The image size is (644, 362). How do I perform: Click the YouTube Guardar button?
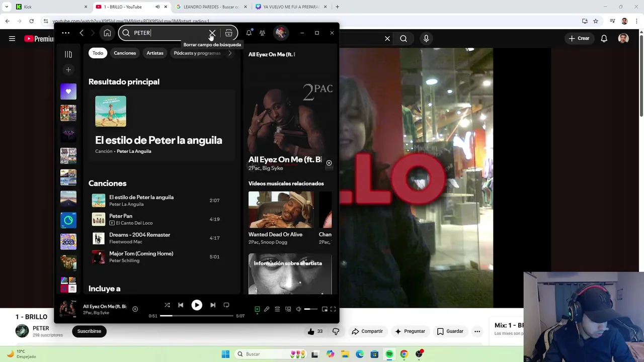(450, 331)
